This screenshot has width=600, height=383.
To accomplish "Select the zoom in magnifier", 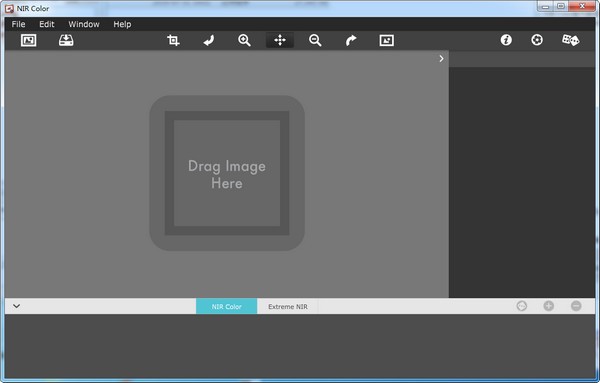I will coord(244,40).
